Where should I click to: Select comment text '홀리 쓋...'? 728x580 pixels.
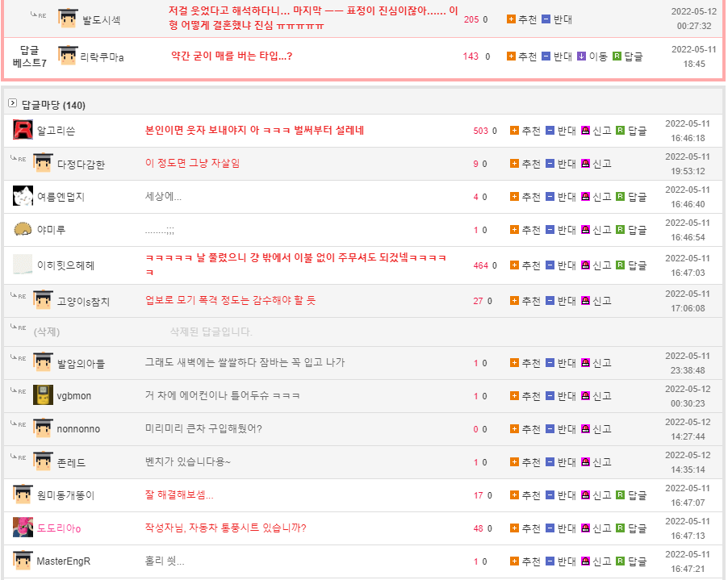click(x=165, y=561)
